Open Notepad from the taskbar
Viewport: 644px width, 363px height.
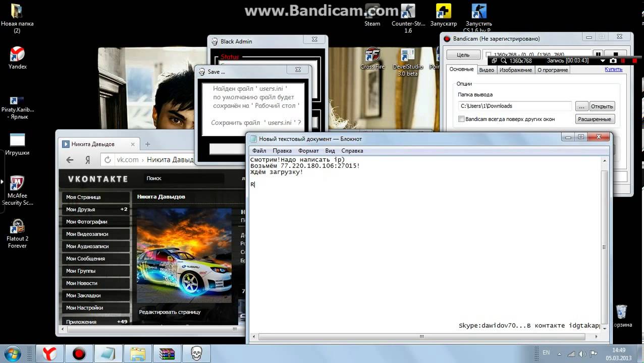pyautogui.click(x=108, y=353)
